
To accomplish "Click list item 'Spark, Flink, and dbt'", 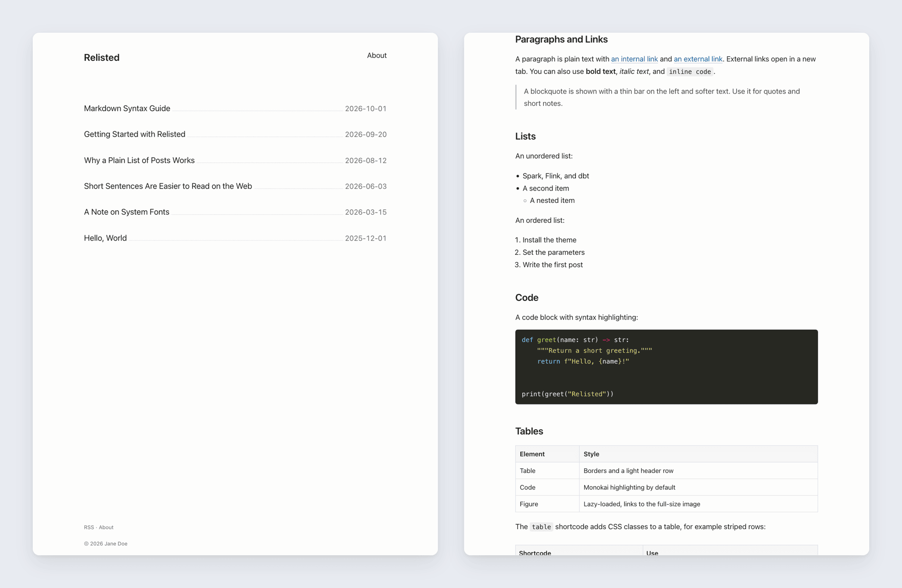I will point(556,176).
